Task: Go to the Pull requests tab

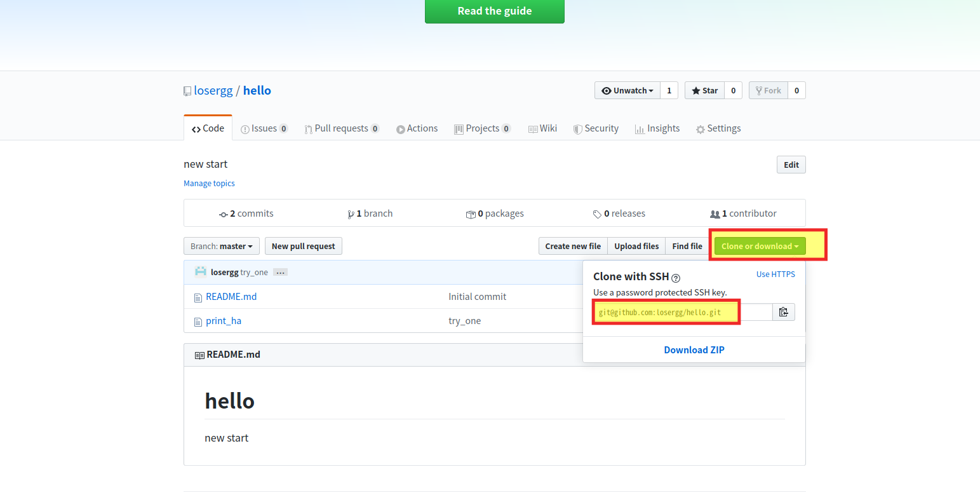Action: (x=342, y=128)
